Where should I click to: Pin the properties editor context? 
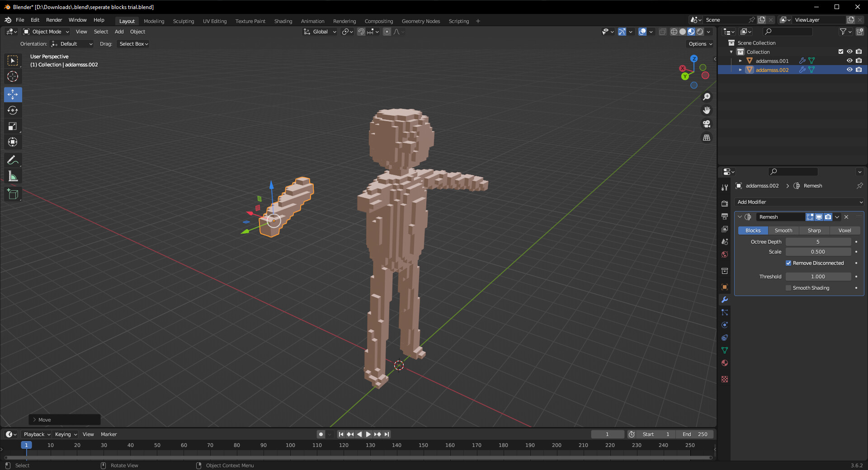859,186
